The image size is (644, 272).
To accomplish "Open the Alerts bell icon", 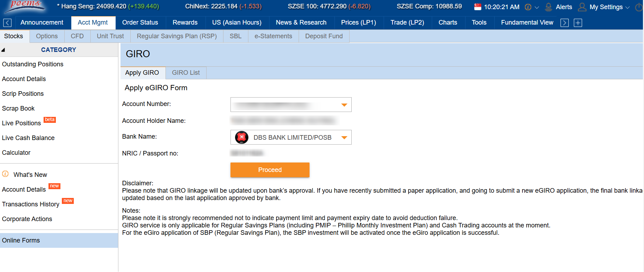I will (x=548, y=7).
